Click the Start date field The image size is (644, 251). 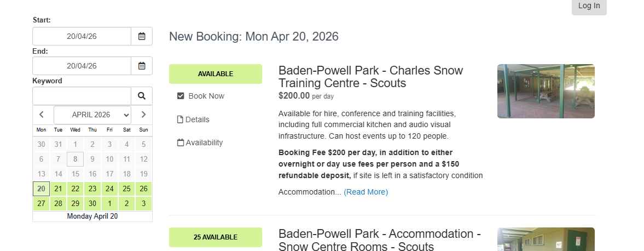tap(82, 36)
